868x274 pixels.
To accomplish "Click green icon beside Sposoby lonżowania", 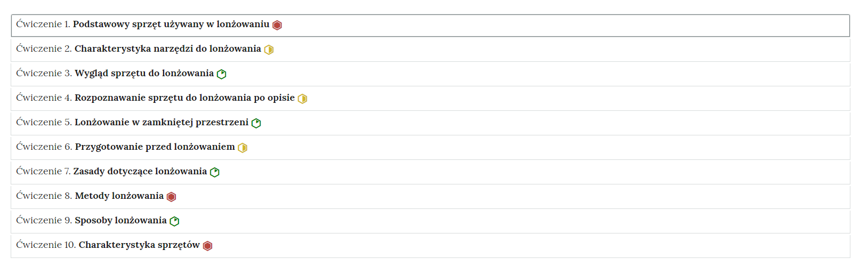I will point(174,221).
